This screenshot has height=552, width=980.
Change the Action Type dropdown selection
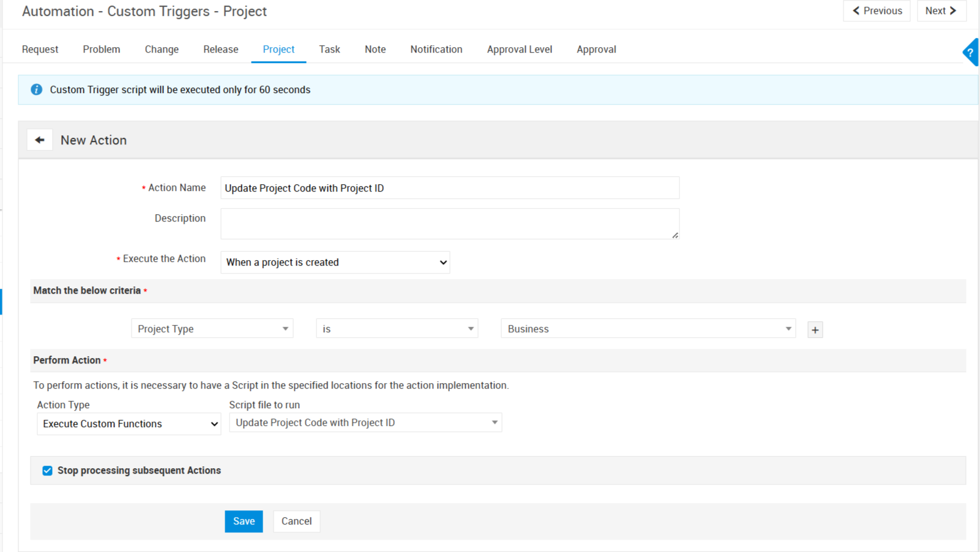tap(129, 424)
